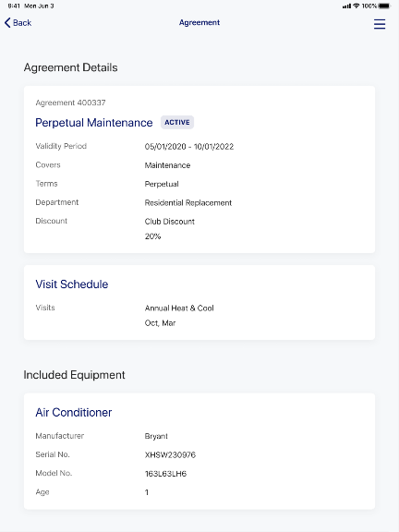Tap the Bryant manufacturer value
Viewport: 399px width, 532px height.
(x=156, y=436)
